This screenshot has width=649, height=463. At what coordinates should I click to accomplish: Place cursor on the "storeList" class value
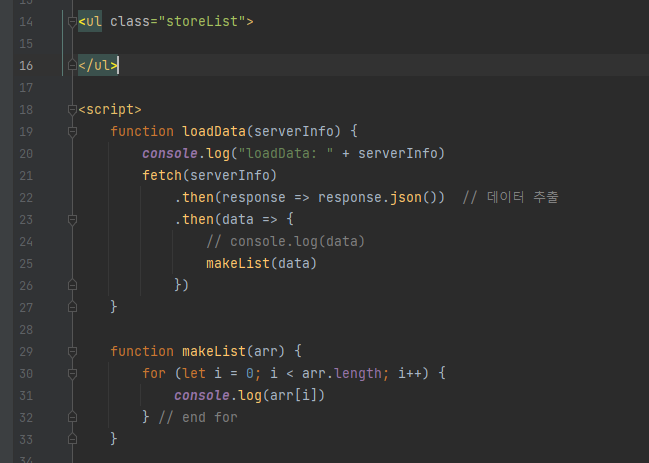(202, 21)
